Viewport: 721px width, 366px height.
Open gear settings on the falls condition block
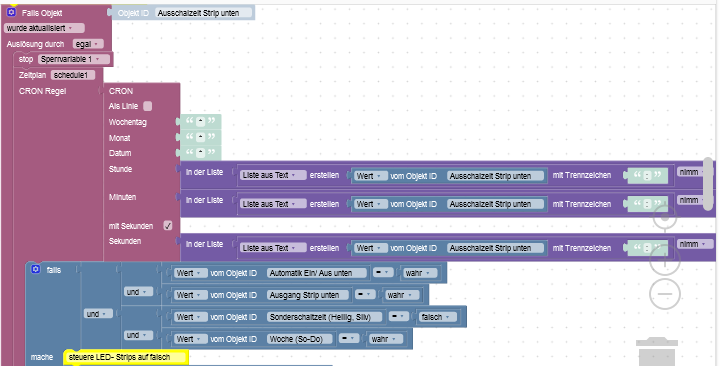pyautogui.click(x=35, y=269)
